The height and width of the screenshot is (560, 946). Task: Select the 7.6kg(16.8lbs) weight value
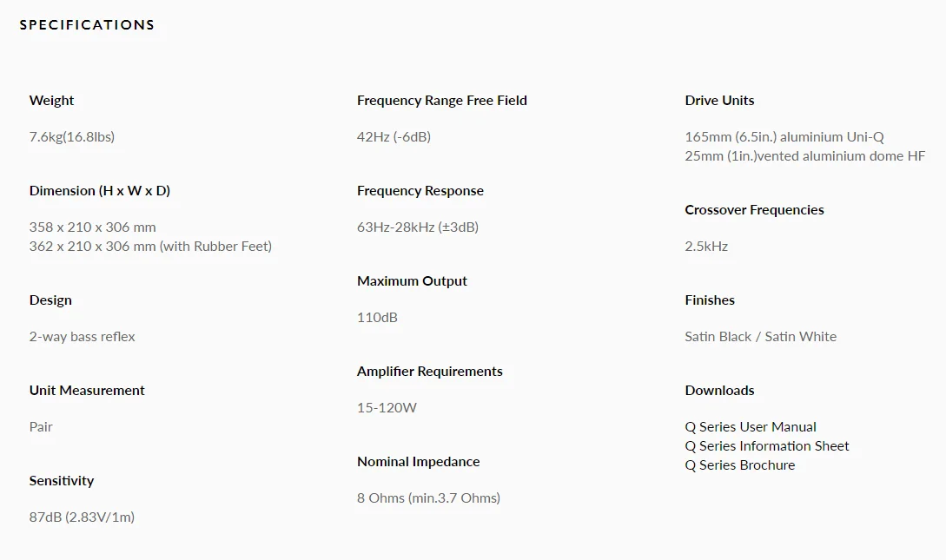point(72,137)
